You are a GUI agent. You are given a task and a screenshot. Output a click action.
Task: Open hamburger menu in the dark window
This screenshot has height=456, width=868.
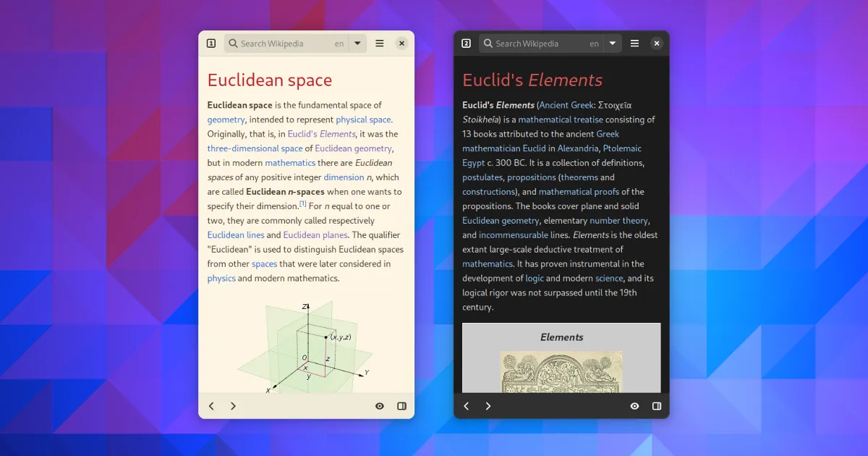634,43
